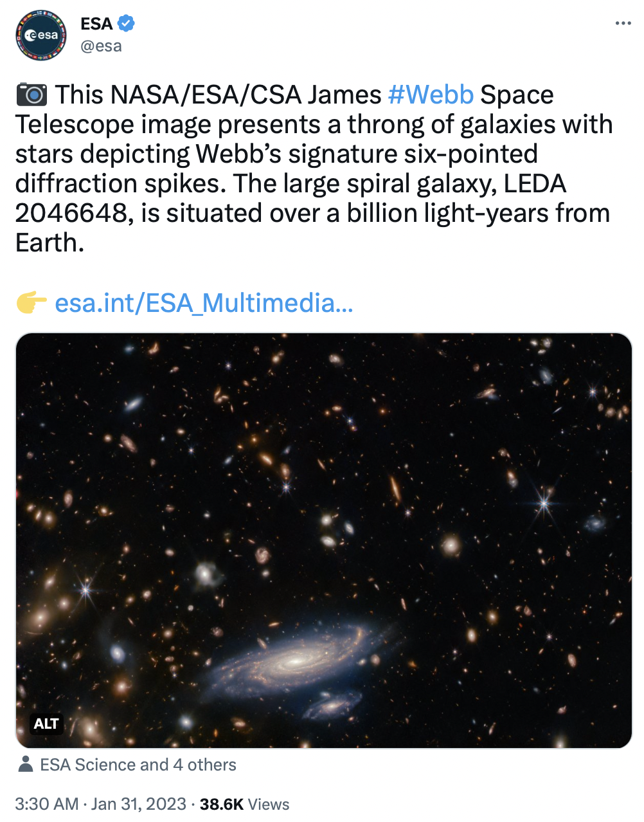Click the 3:30 AM Jan 31 timestamp
Viewport: 644px width, 822px height.
tap(100, 804)
